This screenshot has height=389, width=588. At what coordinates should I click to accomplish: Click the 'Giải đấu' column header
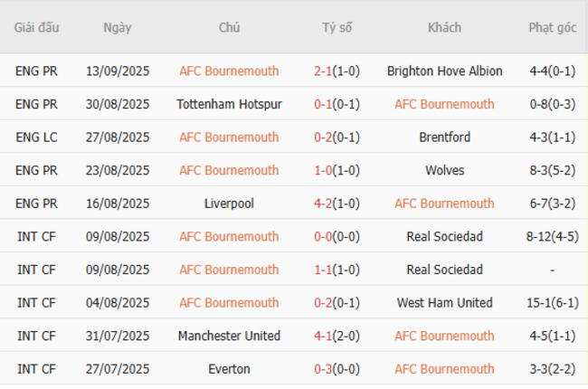[x=36, y=28]
